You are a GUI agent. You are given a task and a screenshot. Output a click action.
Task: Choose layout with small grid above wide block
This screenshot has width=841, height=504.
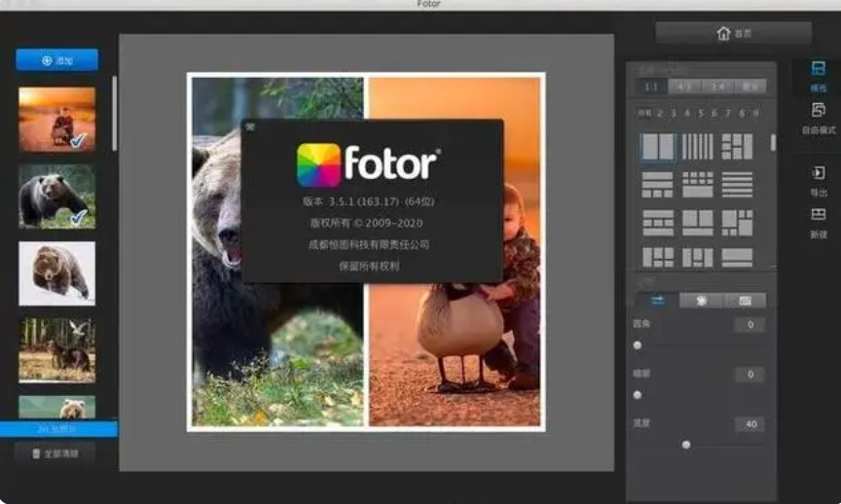coord(697,185)
